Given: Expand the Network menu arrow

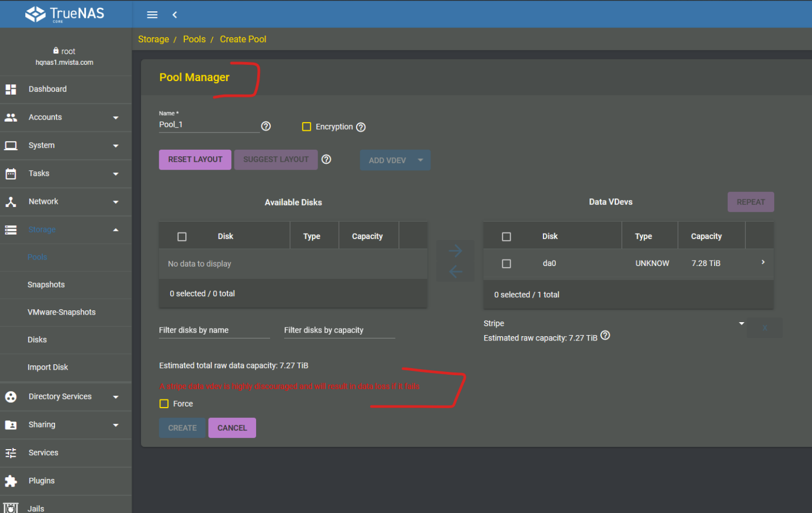Looking at the screenshot, I should click(x=116, y=202).
